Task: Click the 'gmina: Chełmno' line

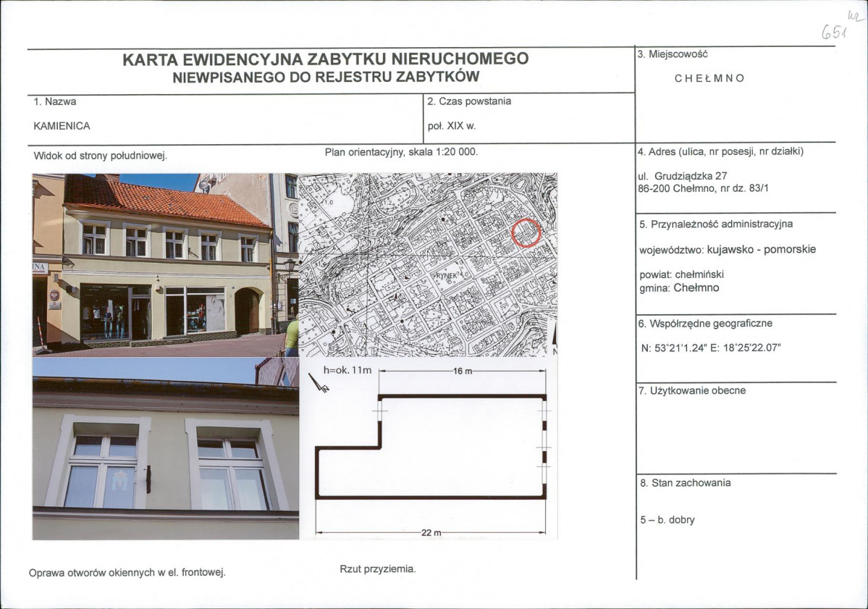Action: point(679,288)
